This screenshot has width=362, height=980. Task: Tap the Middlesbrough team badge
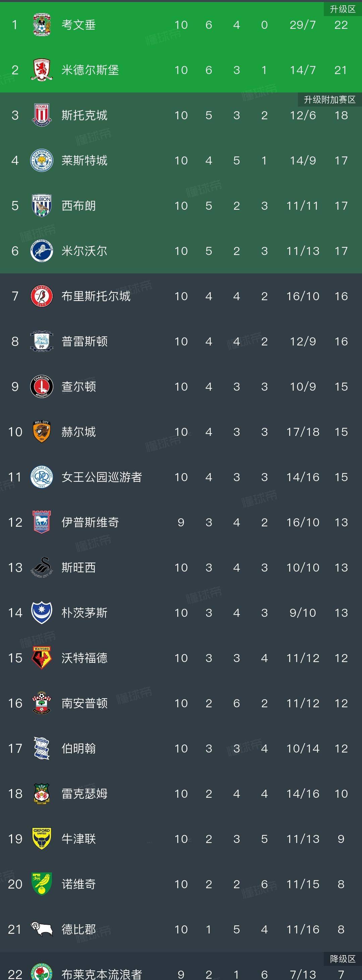[x=42, y=70]
